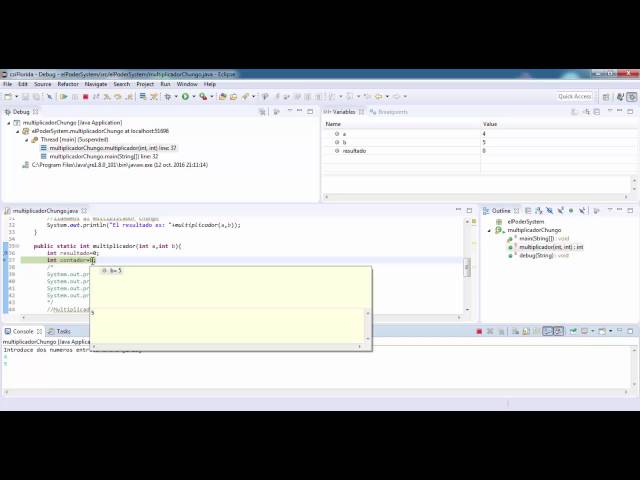Click the Drop to Frame icon

[142, 97]
